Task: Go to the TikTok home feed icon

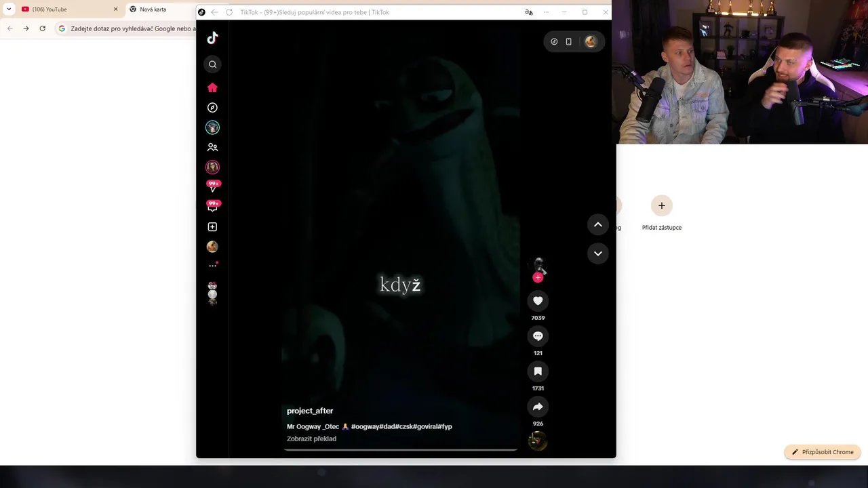Action: (x=212, y=87)
